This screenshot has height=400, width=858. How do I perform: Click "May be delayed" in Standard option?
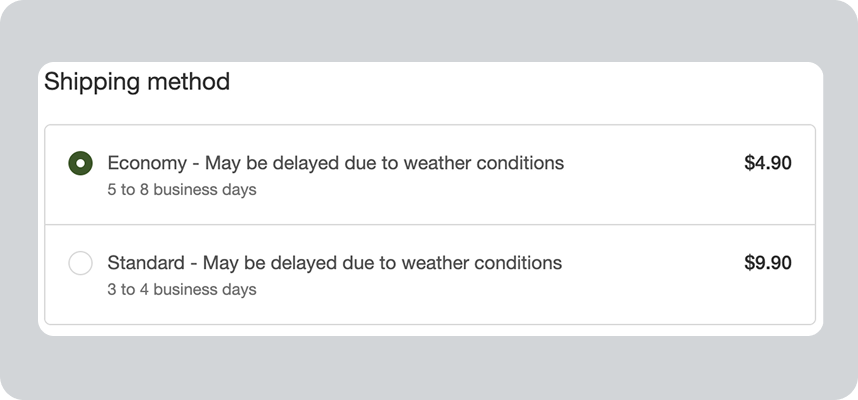pyautogui.click(x=263, y=263)
